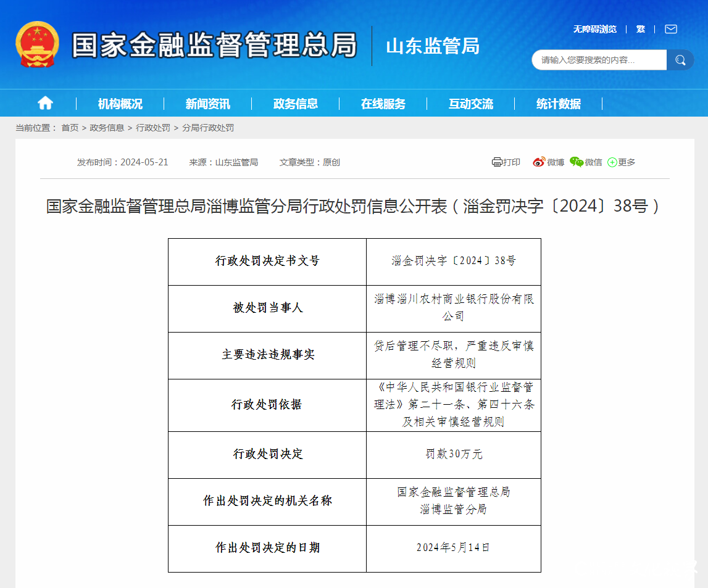This screenshot has width=708, height=588.
Task: Click the 微信 share label
Action: point(593,162)
